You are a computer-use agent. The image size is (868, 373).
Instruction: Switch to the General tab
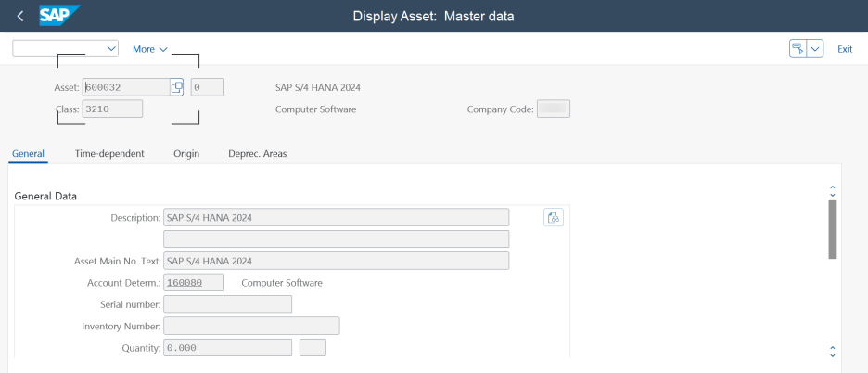tap(28, 153)
